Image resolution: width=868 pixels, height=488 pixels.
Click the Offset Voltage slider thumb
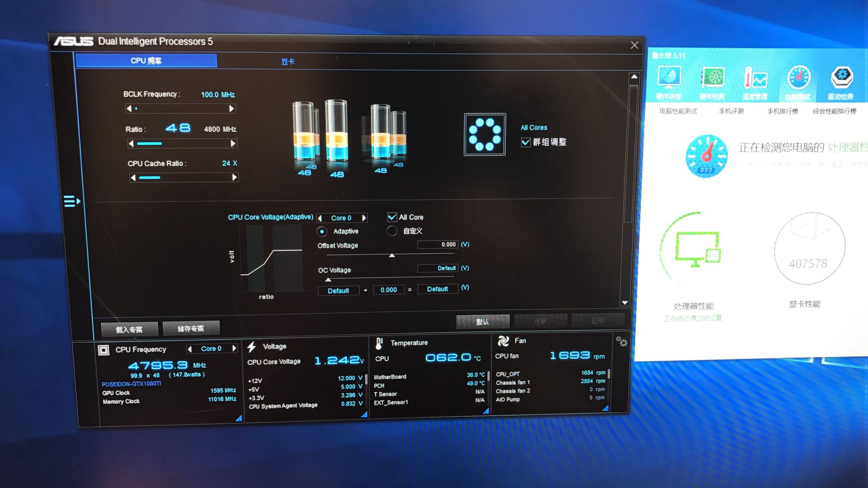tap(392, 256)
